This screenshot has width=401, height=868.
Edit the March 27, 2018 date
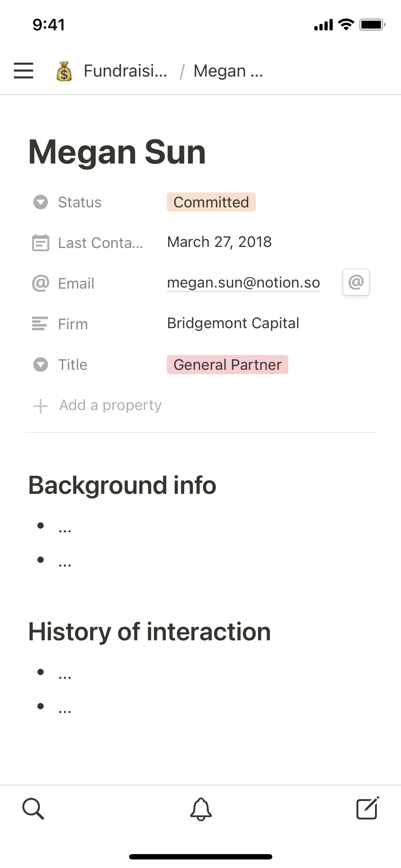pyautogui.click(x=219, y=242)
